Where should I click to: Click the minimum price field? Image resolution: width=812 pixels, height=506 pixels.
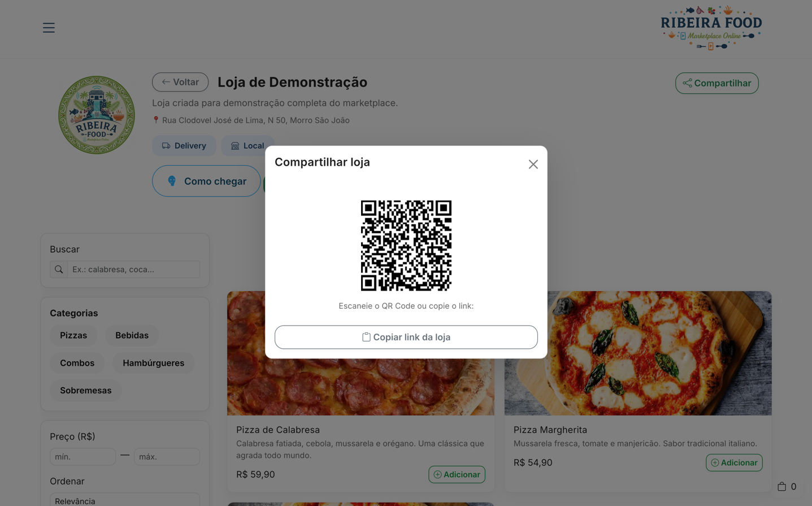coord(82,457)
